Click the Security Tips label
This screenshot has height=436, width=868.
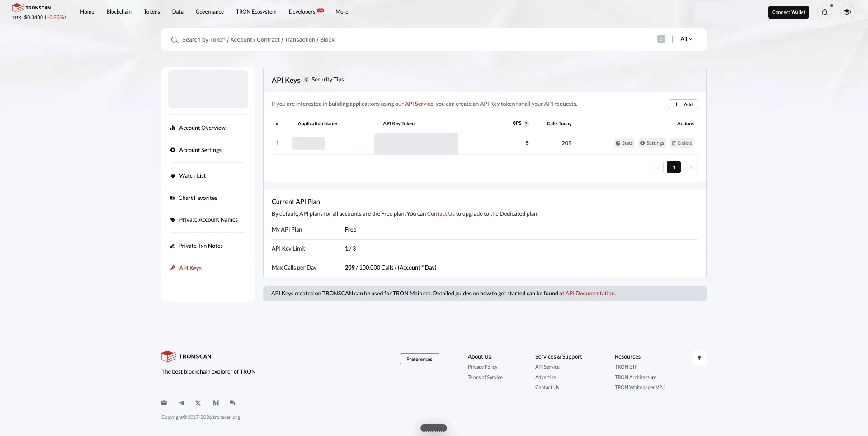coord(328,80)
